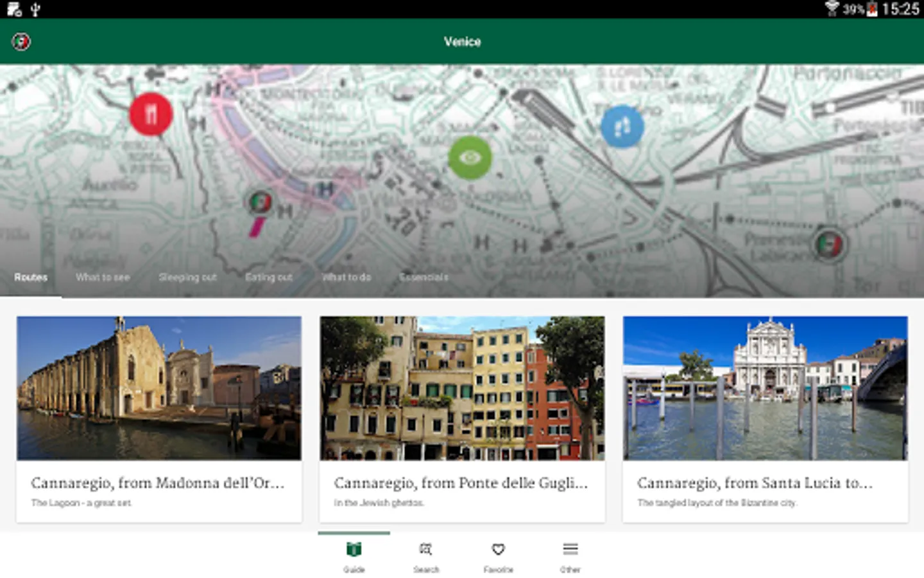The width and height of the screenshot is (924, 578).
Task: Select 'Cannaregio, from Madonna dell'Or...' title
Action: (x=157, y=483)
